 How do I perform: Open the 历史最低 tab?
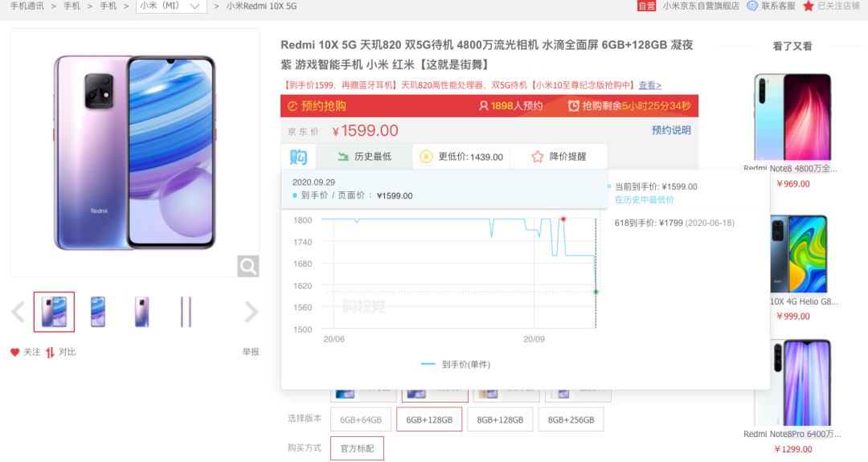pyautogui.click(x=364, y=157)
